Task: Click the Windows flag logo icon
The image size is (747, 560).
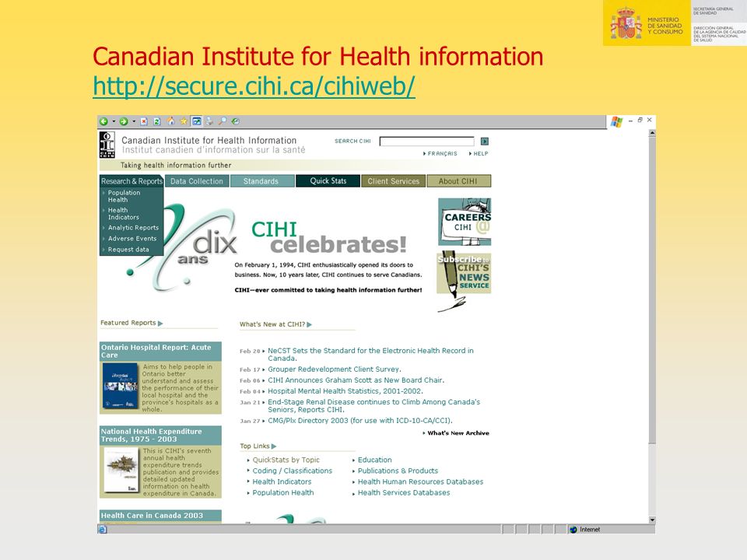Action: pos(616,122)
